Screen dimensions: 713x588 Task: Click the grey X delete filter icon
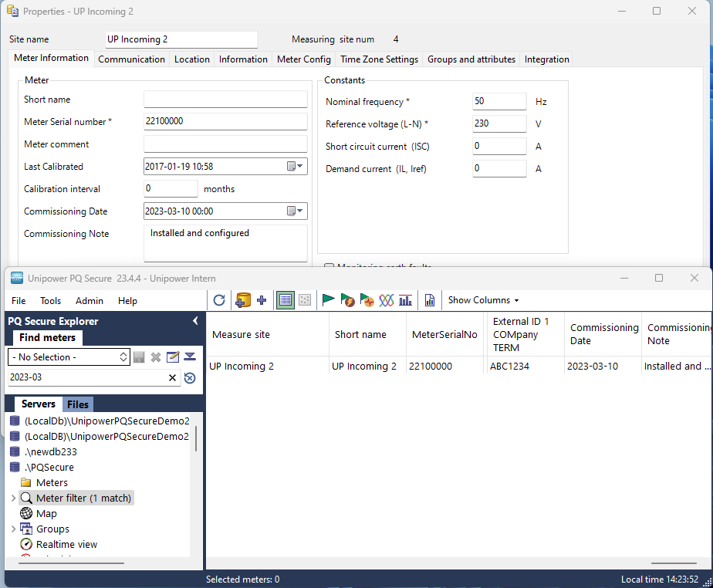pos(156,357)
